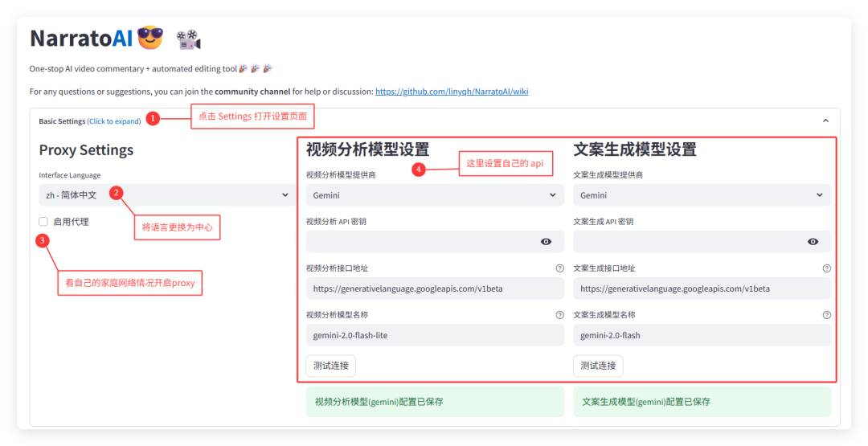
Task: Select the gemini-2.0-flash-lite model name field
Action: coord(434,335)
